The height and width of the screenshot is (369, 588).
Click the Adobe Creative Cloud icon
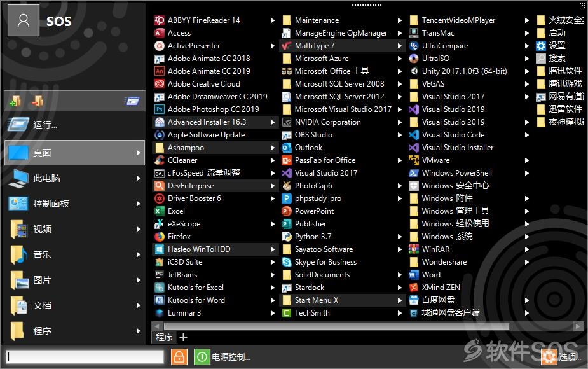point(160,84)
